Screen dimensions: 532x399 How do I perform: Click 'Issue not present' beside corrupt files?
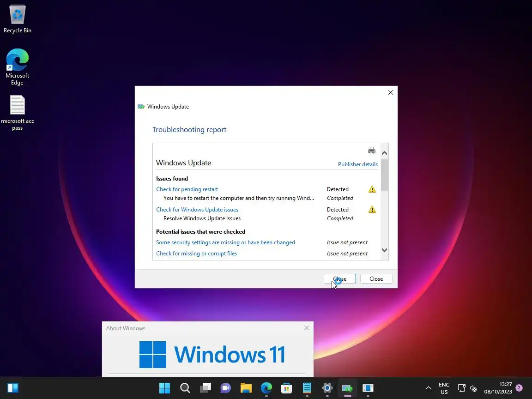(347, 254)
